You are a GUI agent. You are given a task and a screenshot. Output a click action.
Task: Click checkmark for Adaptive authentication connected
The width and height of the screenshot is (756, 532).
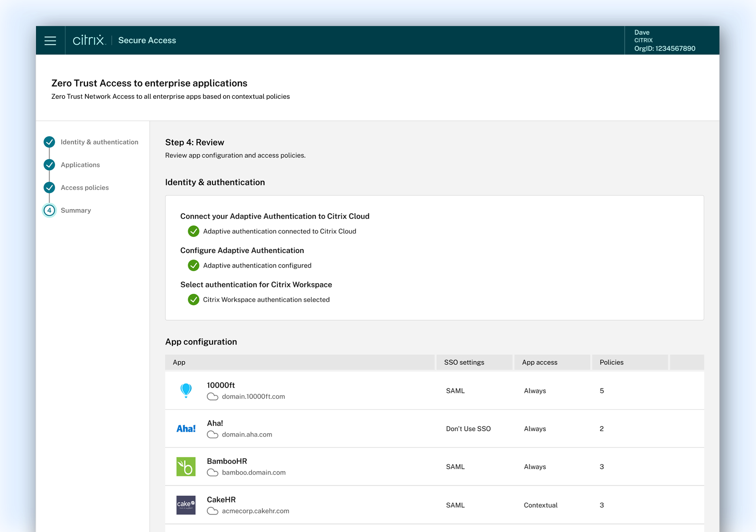[193, 231]
